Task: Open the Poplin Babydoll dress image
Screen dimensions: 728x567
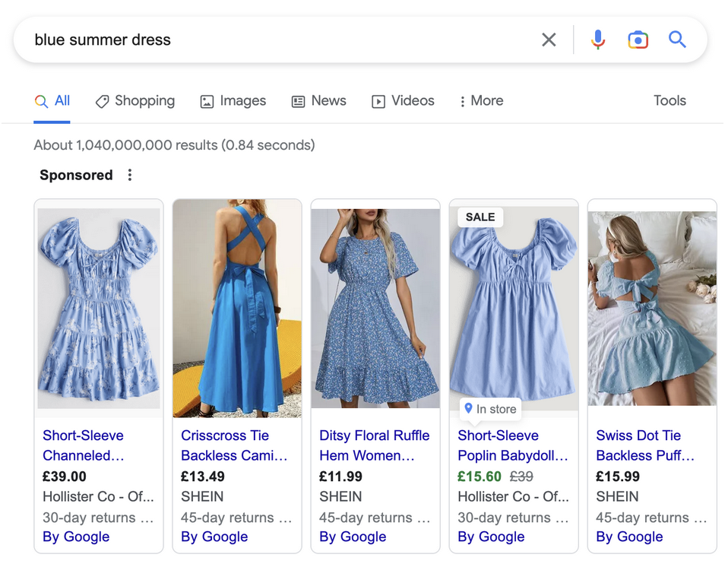Action: coord(514,309)
